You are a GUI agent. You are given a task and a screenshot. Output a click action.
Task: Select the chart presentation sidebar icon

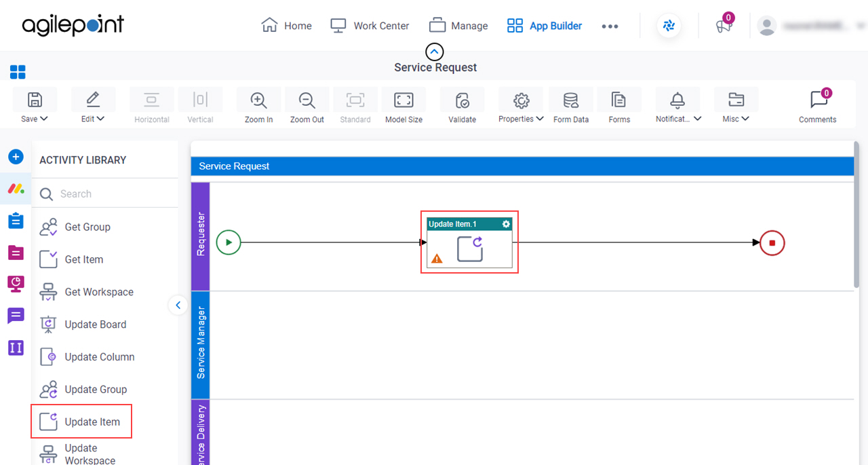[16, 284]
